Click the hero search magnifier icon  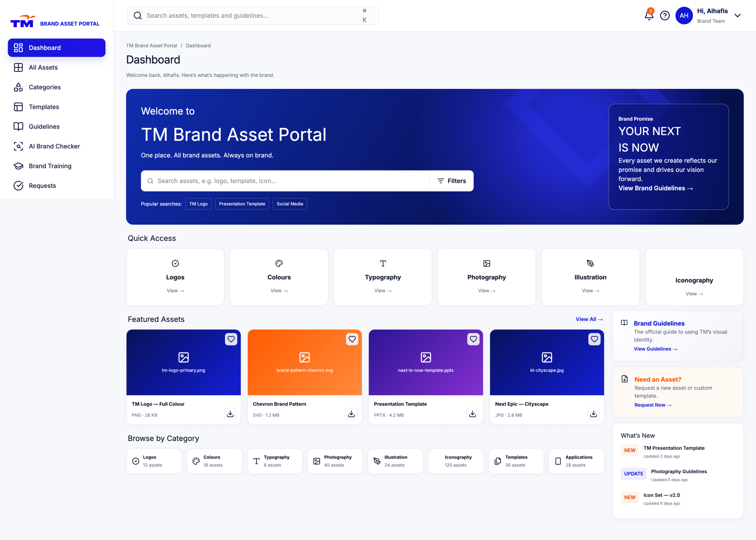point(150,181)
